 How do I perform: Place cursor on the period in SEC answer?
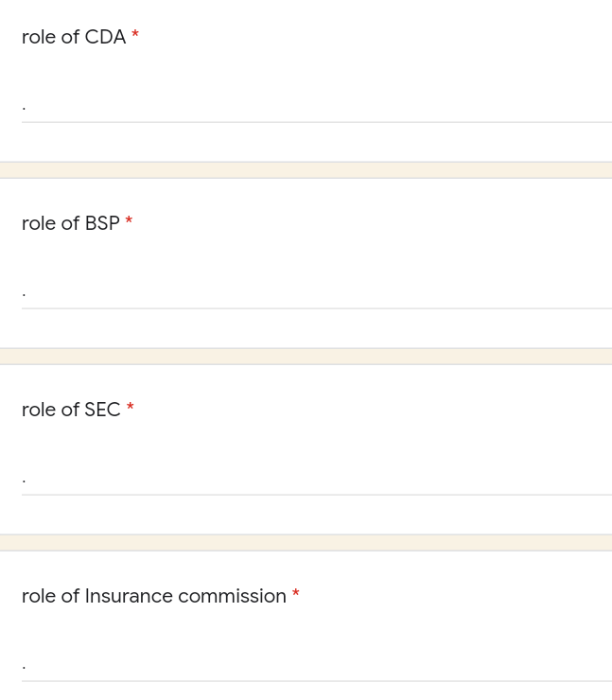24,481
